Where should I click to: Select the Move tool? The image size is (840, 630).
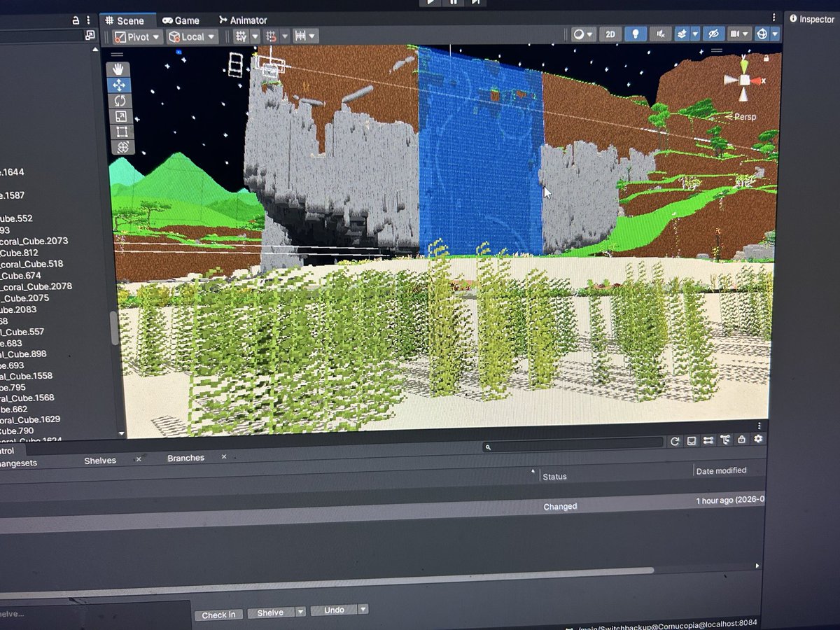118,85
